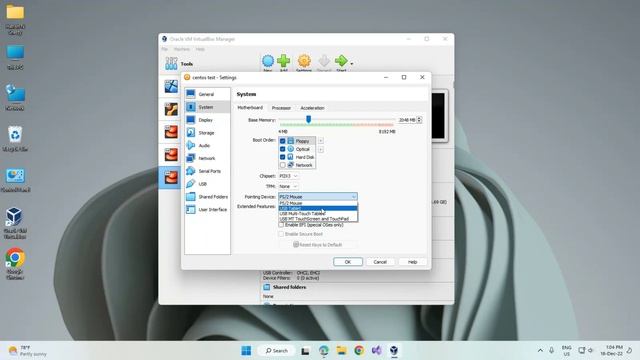
Task: Expand Start button dropdown arrow in Manager
Action: [x=352, y=64]
